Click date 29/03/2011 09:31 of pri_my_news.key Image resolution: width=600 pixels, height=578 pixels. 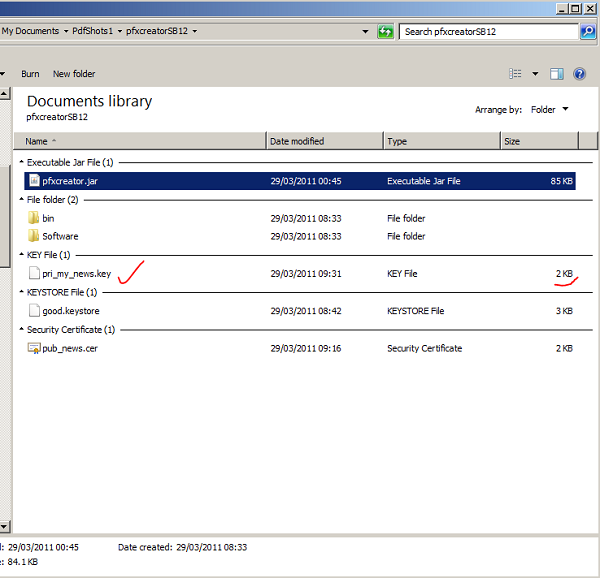[306, 274]
